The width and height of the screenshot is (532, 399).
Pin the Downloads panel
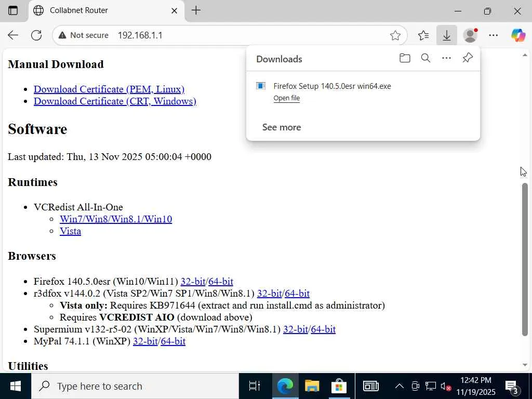pyautogui.click(x=468, y=58)
